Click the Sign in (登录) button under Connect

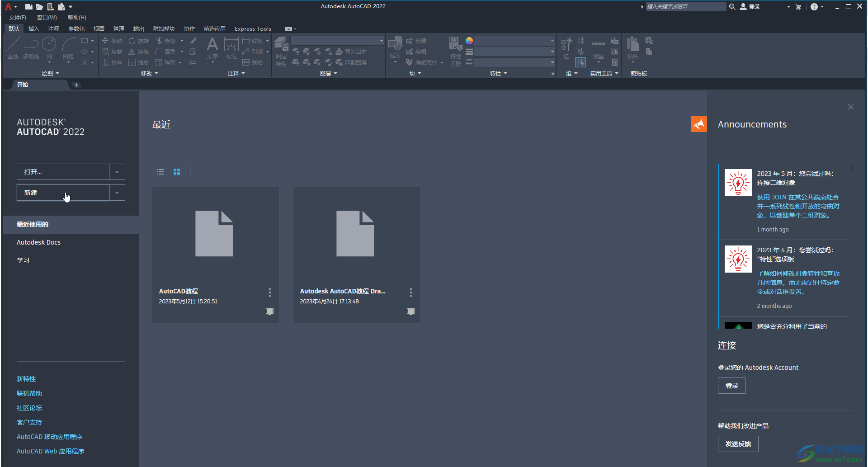pos(731,386)
